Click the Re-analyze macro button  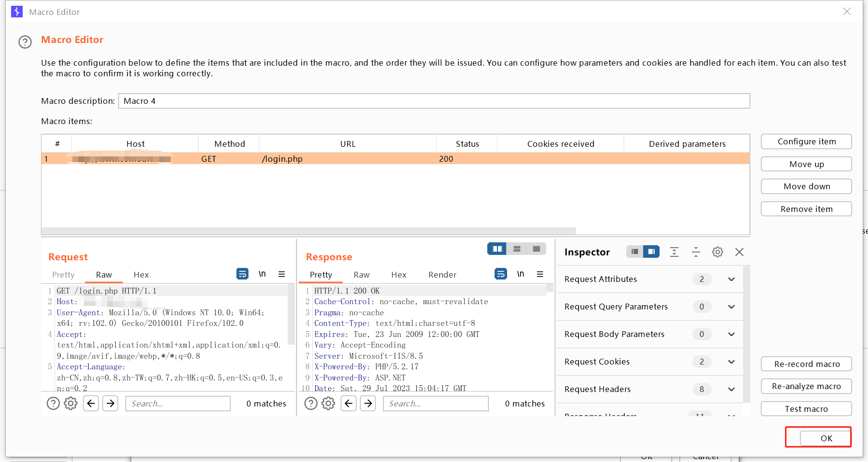tap(806, 386)
